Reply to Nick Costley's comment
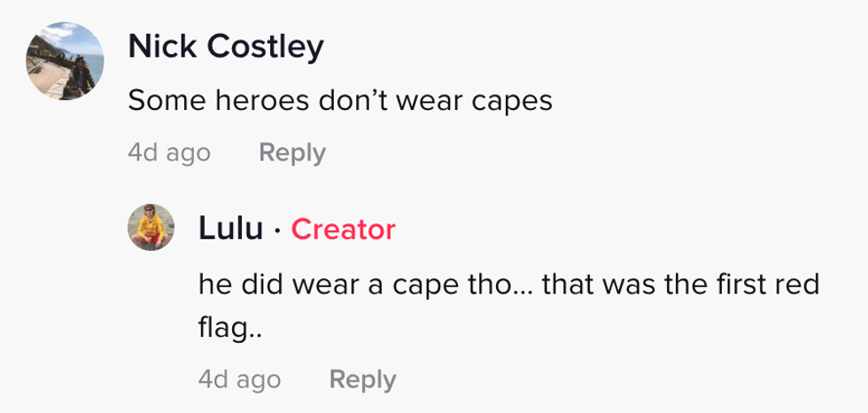 pyautogui.click(x=292, y=152)
